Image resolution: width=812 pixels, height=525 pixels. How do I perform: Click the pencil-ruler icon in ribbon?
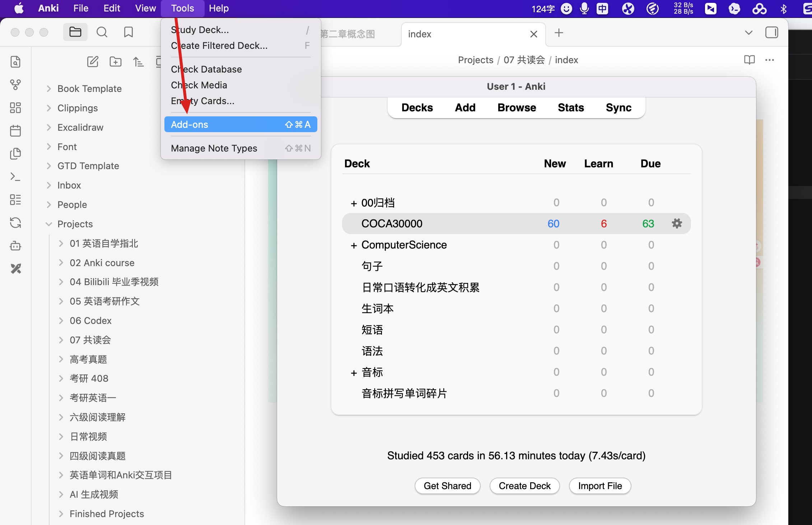point(15,269)
